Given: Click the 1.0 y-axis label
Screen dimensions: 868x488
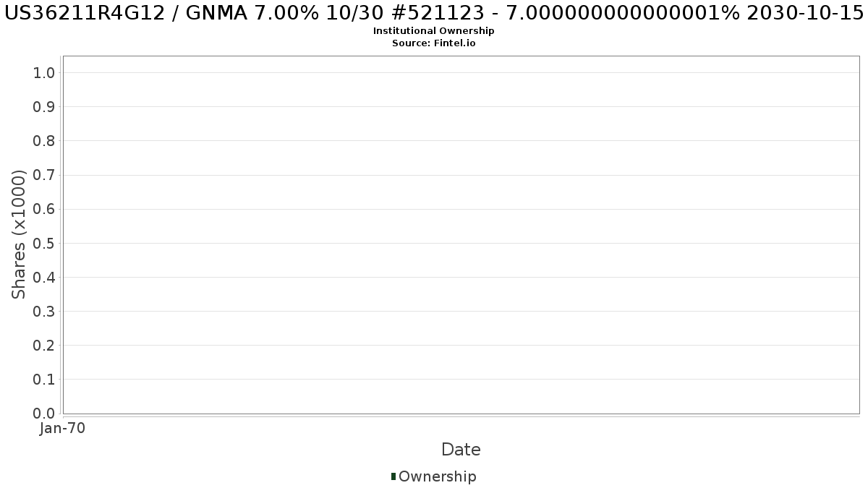Looking at the screenshot, I should (44, 73).
